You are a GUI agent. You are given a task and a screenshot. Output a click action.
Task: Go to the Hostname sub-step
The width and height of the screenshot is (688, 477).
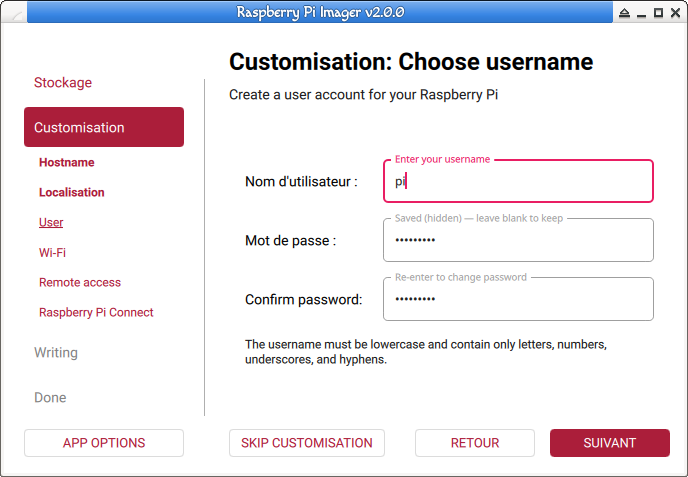(67, 162)
